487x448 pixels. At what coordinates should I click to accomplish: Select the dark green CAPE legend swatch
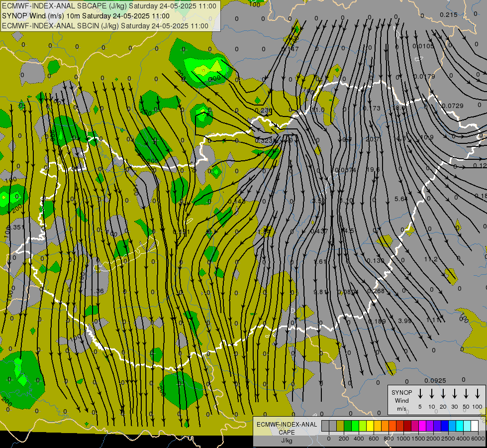pyautogui.click(x=348, y=426)
